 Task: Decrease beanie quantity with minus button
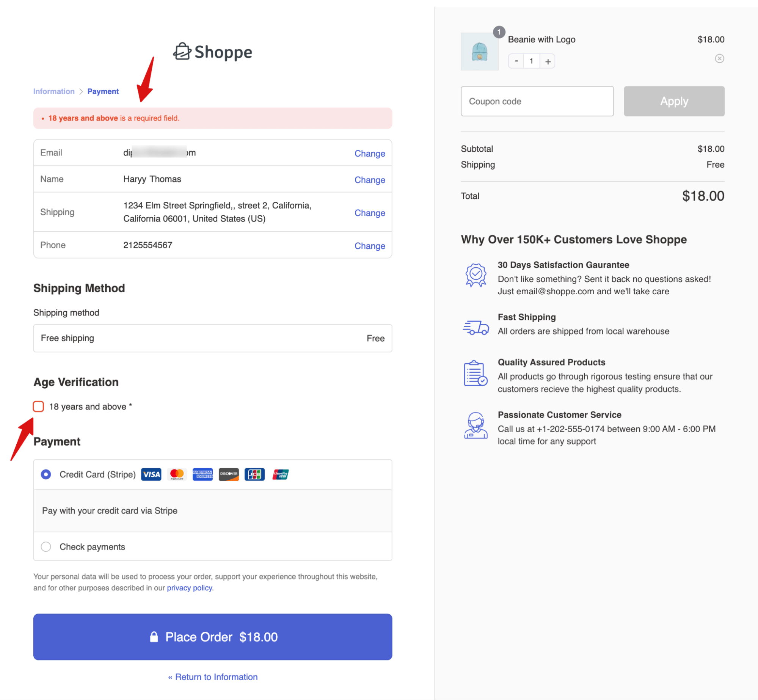click(516, 61)
